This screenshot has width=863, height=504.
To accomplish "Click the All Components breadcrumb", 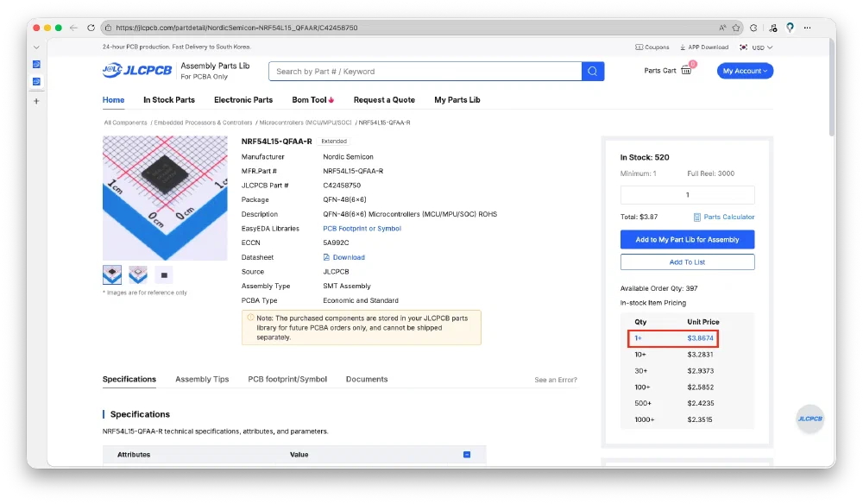I will pos(125,123).
